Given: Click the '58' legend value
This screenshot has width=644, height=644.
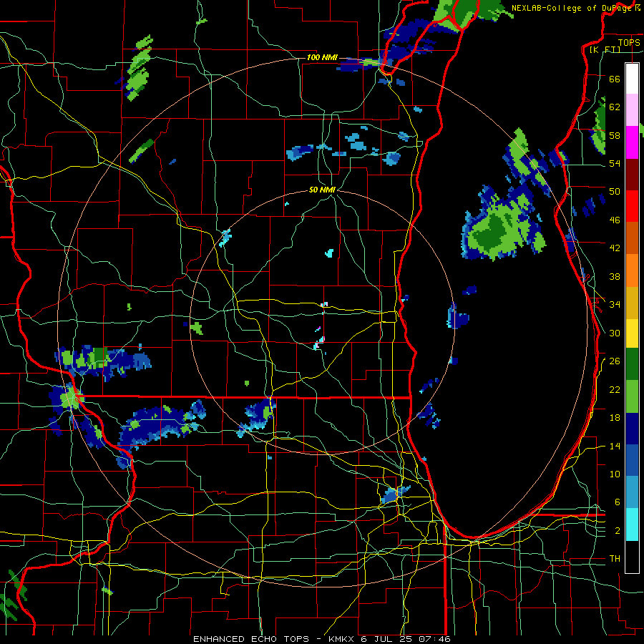Looking at the screenshot, I should (x=615, y=135).
